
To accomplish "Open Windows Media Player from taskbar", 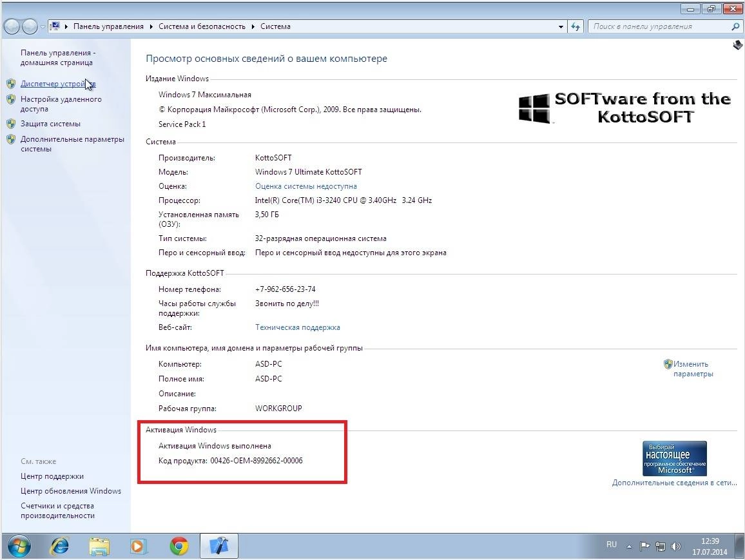I will click(x=139, y=546).
